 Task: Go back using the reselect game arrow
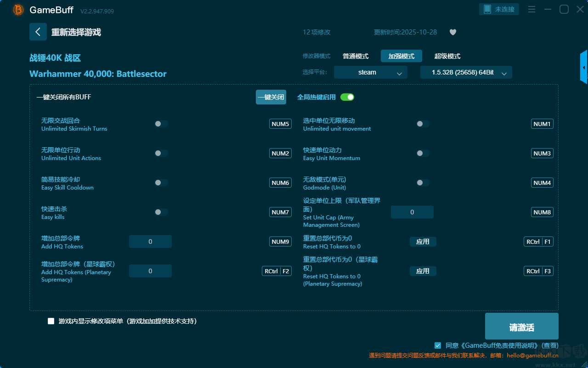click(x=38, y=32)
